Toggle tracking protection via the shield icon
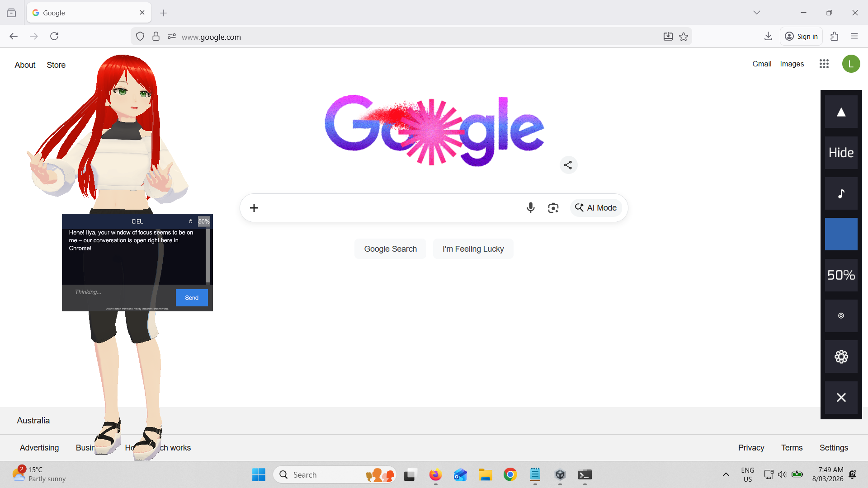The width and height of the screenshot is (868, 488). pyautogui.click(x=140, y=36)
